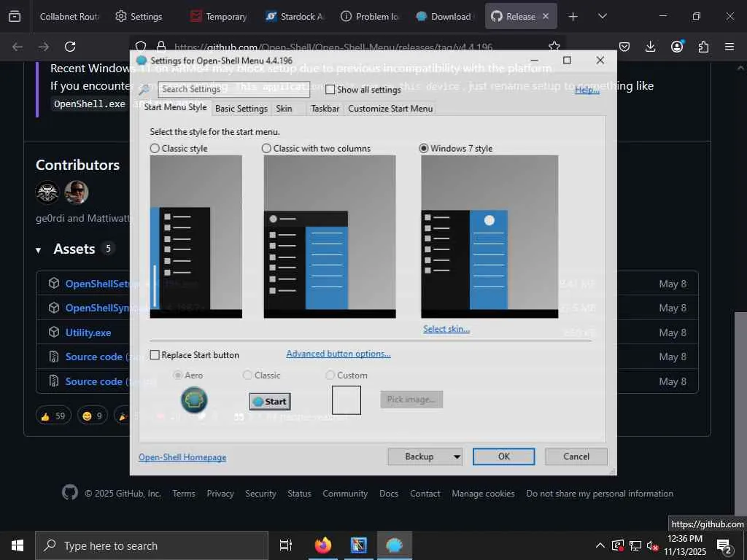Choose the Classic start button radio option

pos(247,376)
